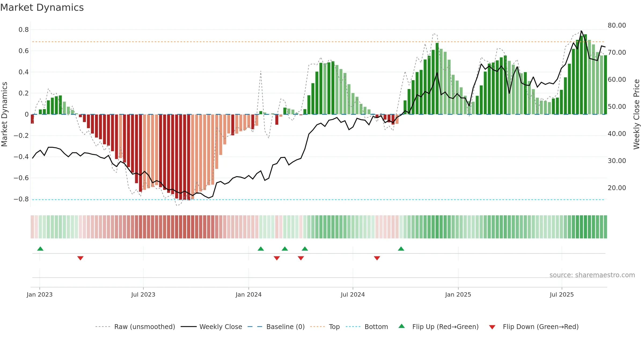Viewport: 644px width, 362px height.
Task: Click the 0 baseline left axis label
Action: 27,114
